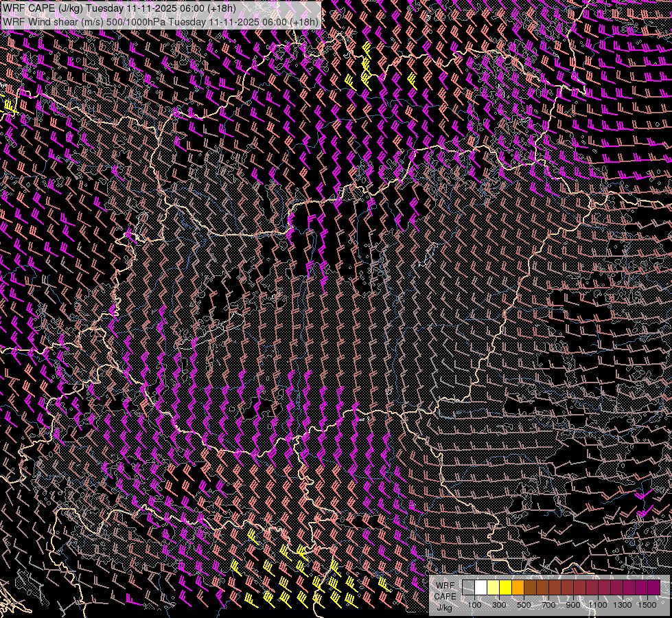The height and width of the screenshot is (618, 672).
Task: Click the '300' legend value
Action: click(499, 605)
